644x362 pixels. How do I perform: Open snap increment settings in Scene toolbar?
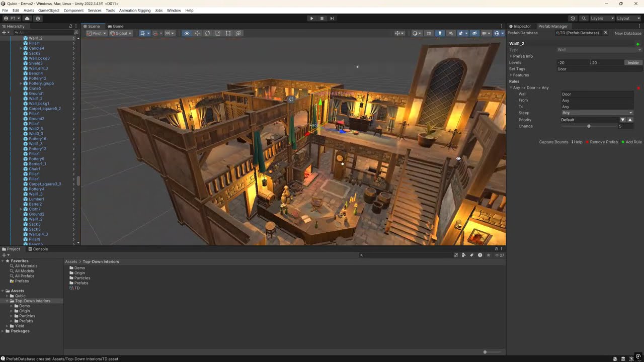tap(170, 33)
